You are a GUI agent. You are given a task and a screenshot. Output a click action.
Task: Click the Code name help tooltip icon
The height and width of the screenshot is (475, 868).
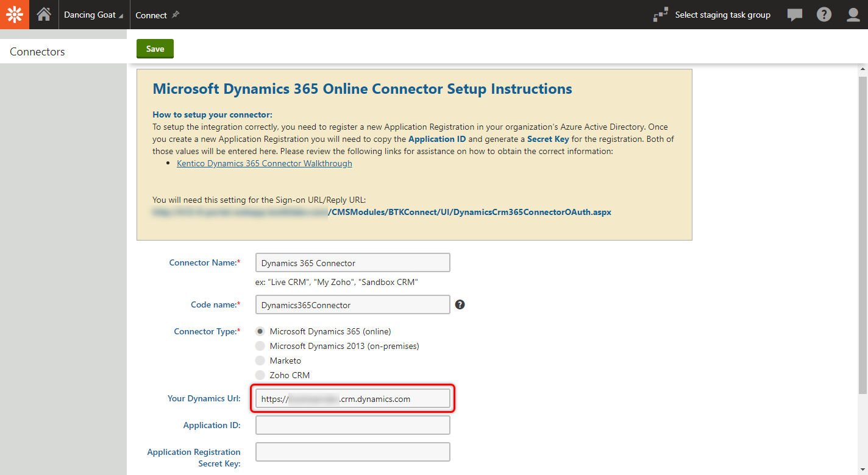(460, 304)
